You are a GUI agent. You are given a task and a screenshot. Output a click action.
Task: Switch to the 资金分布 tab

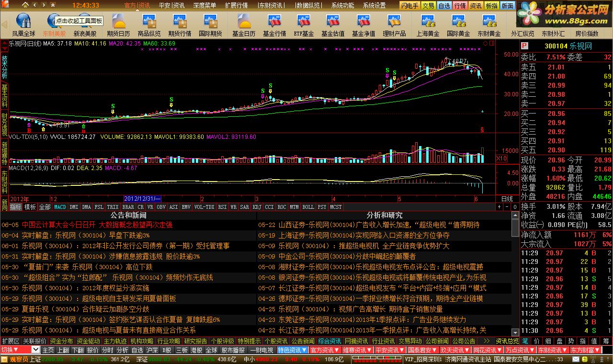61,341
